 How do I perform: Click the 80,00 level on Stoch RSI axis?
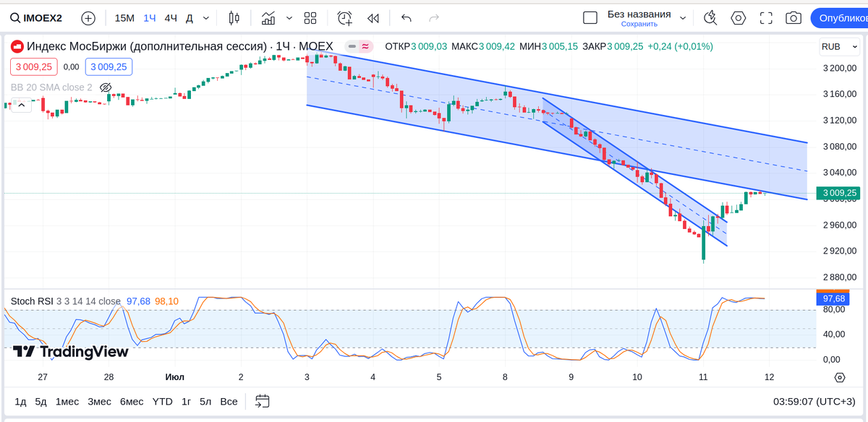click(834, 310)
